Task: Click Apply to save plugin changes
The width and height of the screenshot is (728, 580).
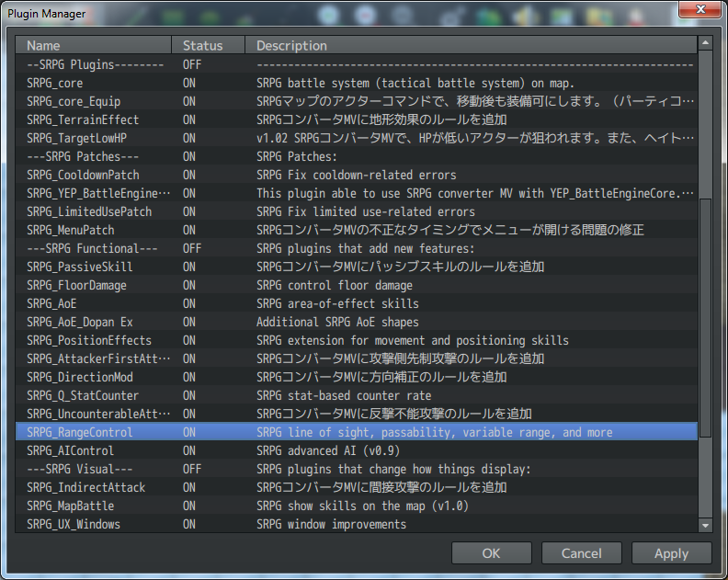Action: (671, 553)
